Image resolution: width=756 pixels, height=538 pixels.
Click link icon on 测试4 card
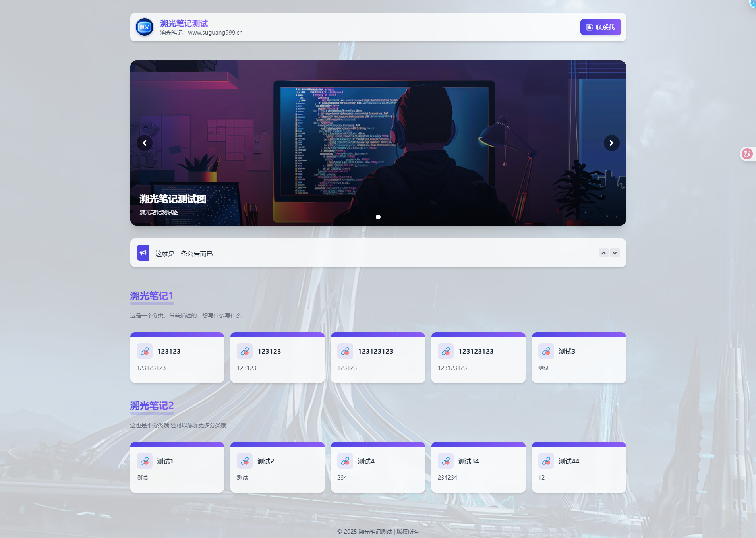[345, 461]
